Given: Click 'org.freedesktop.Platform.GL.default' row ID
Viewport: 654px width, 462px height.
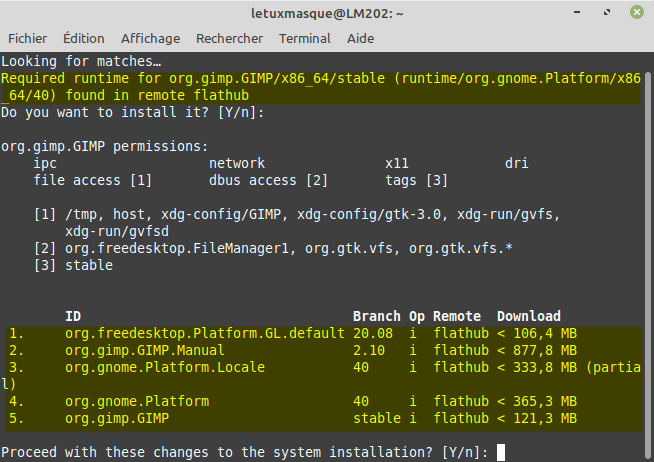Looking at the screenshot, I should [x=205, y=334].
